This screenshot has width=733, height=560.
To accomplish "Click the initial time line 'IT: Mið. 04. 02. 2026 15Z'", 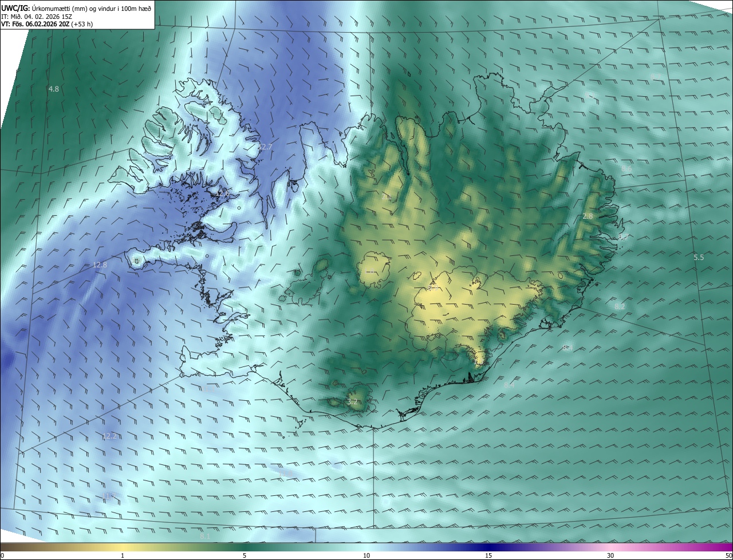I will (x=36, y=16).
